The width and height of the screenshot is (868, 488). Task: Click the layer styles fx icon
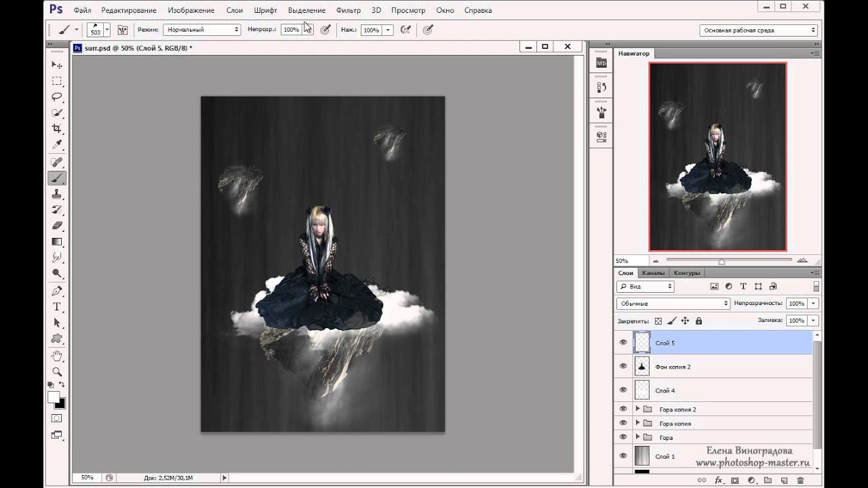[x=718, y=481]
